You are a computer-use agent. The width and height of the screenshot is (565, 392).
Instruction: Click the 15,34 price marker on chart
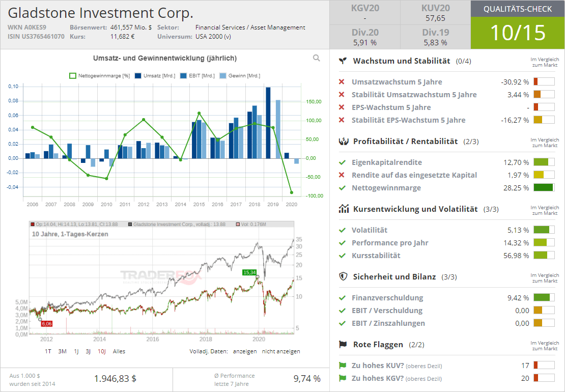[x=249, y=272]
